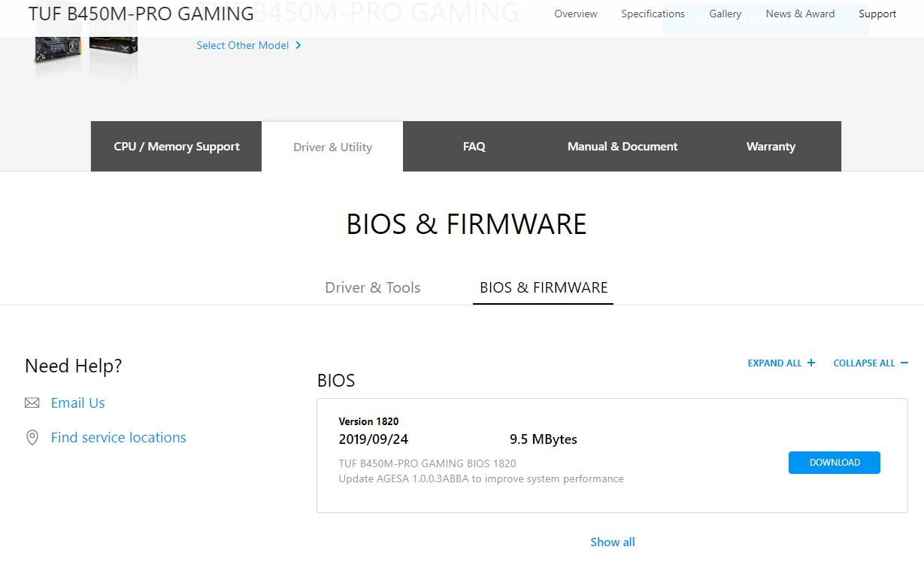The width and height of the screenshot is (924, 568).
Task: Select the Driver & Utility tab
Action: click(x=332, y=147)
